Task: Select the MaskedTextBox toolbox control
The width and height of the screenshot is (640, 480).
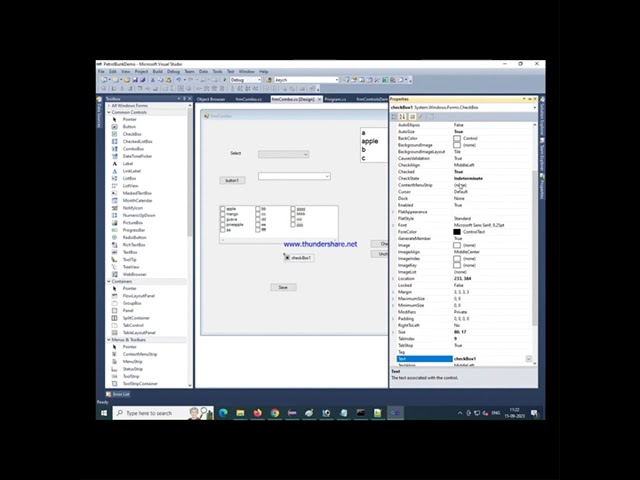Action: [x=137, y=193]
